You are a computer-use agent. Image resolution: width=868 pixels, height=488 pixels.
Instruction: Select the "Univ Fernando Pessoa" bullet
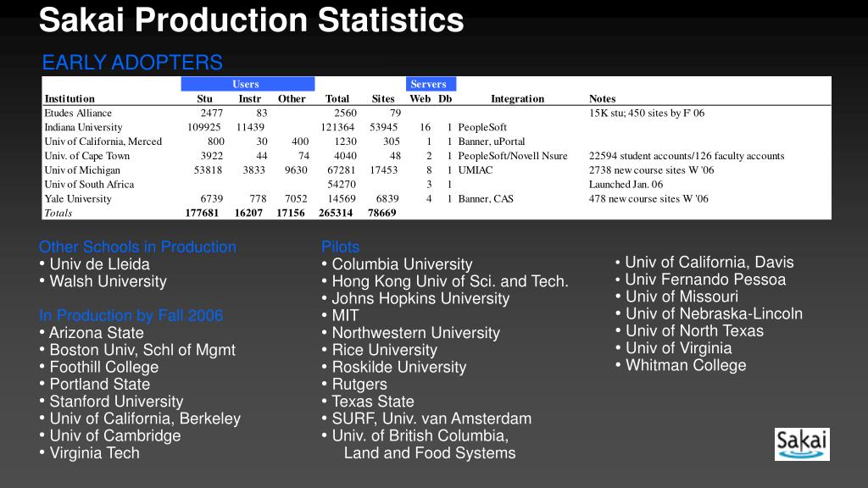click(701, 280)
